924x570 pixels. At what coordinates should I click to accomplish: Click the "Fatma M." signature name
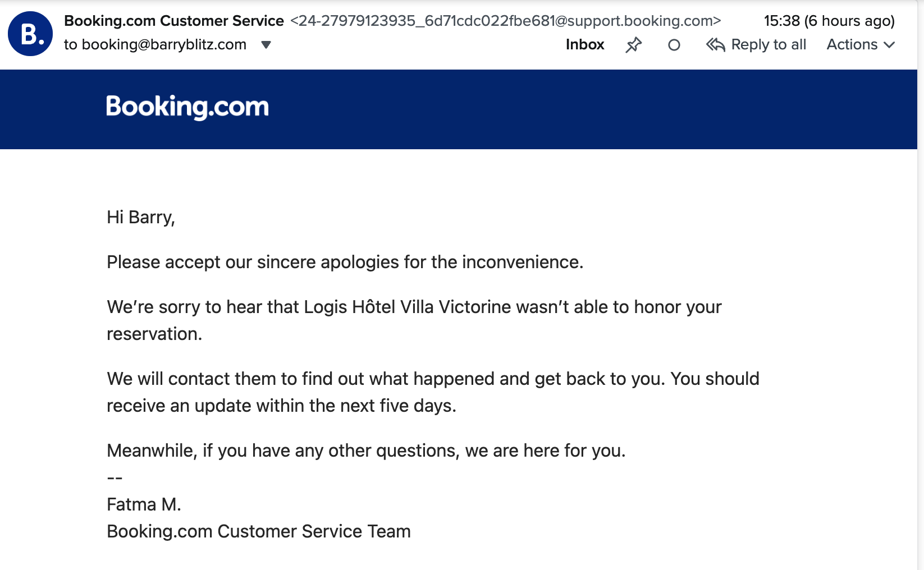click(144, 504)
